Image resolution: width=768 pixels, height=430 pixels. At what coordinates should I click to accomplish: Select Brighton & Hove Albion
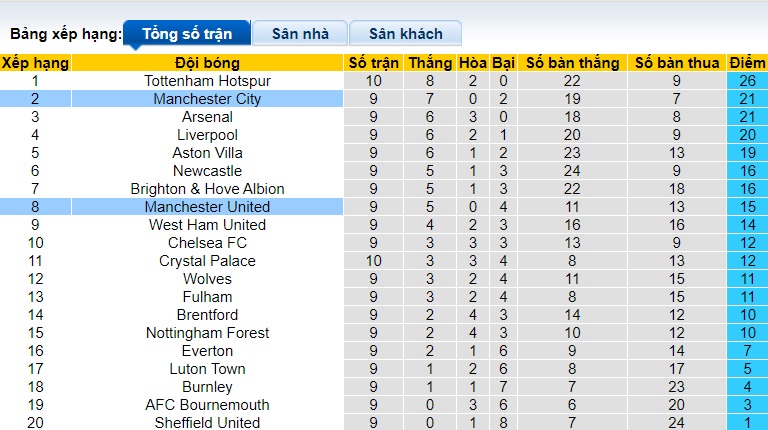207,189
